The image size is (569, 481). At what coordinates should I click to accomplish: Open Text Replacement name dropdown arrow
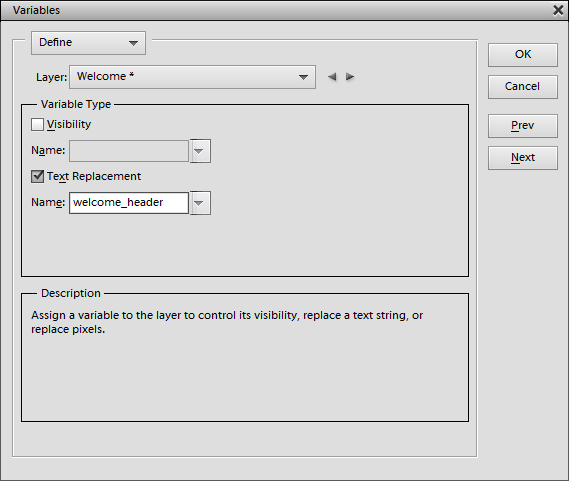[x=200, y=203]
